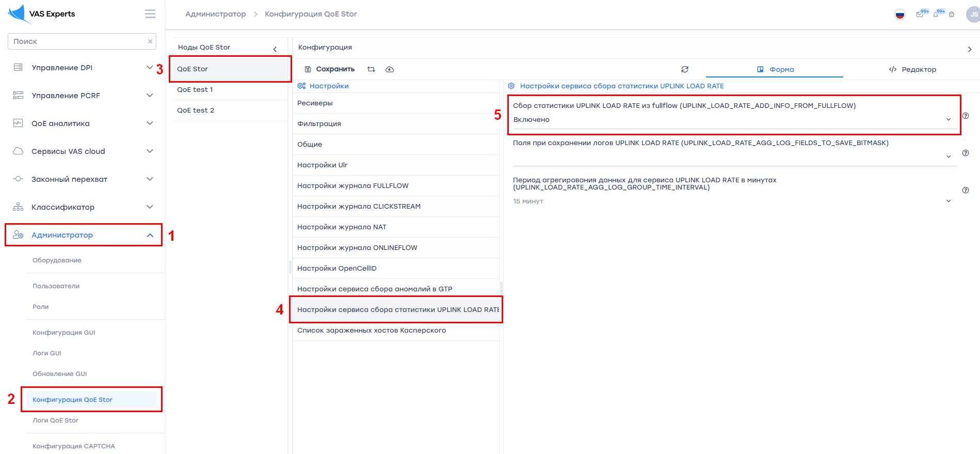This screenshot has height=454, width=980.
Task: Open the mail messages icon in header
Action: pos(920,14)
